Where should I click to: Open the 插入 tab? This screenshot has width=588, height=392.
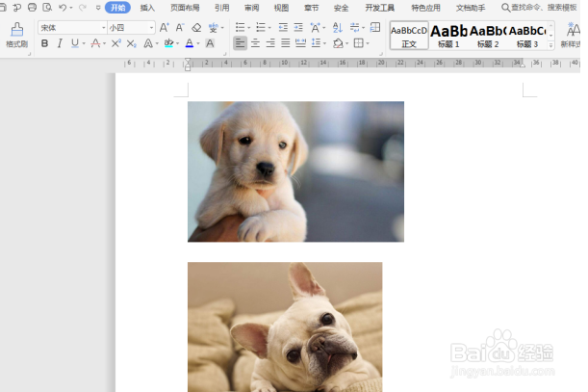147,8
